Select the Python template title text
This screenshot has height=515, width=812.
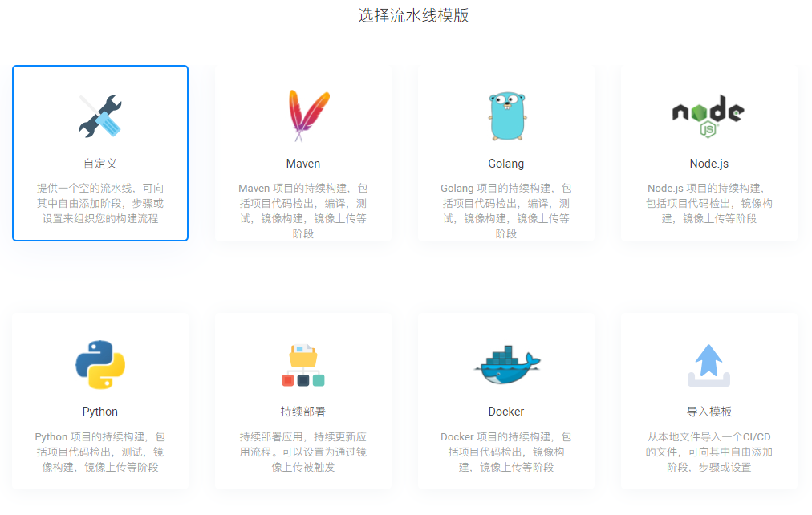pos(100,412)
